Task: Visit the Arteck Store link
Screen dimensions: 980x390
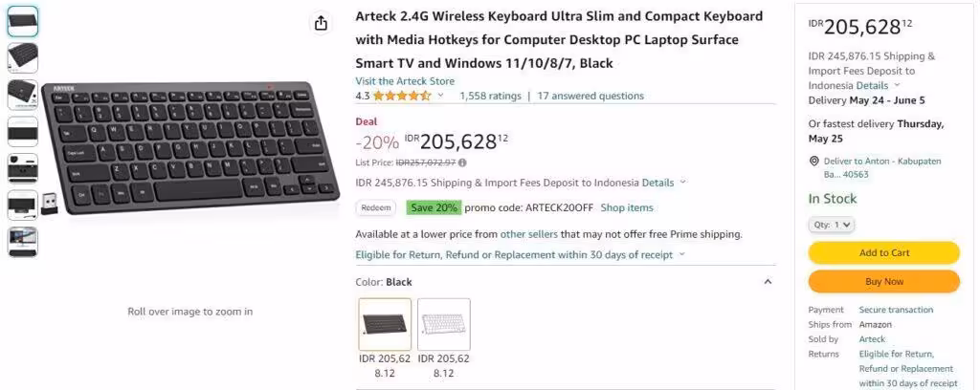Action: pyautogui.click(x=405, y=81)
